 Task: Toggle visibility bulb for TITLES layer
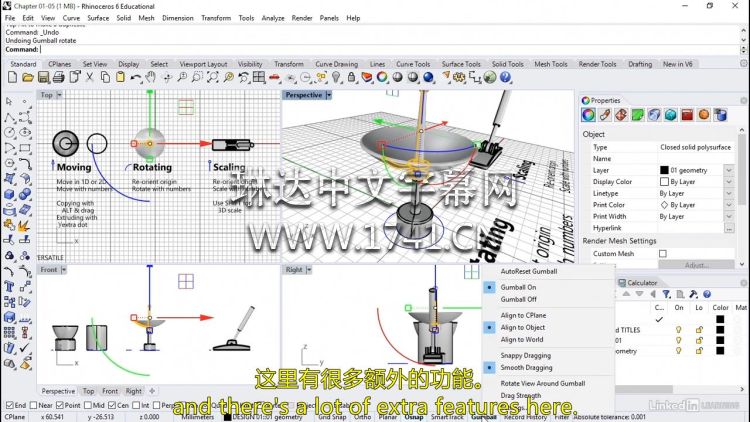tap(678, 330)
